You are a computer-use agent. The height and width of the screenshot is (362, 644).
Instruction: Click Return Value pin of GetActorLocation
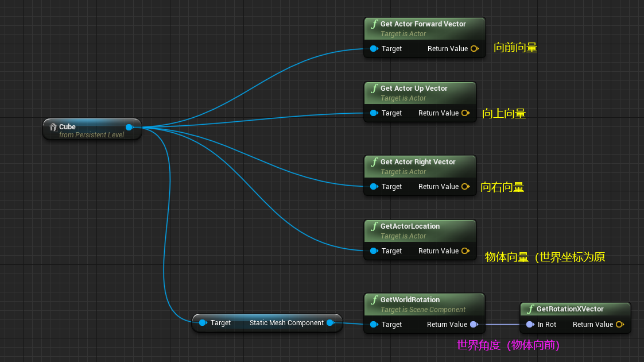tap(465, 251)
